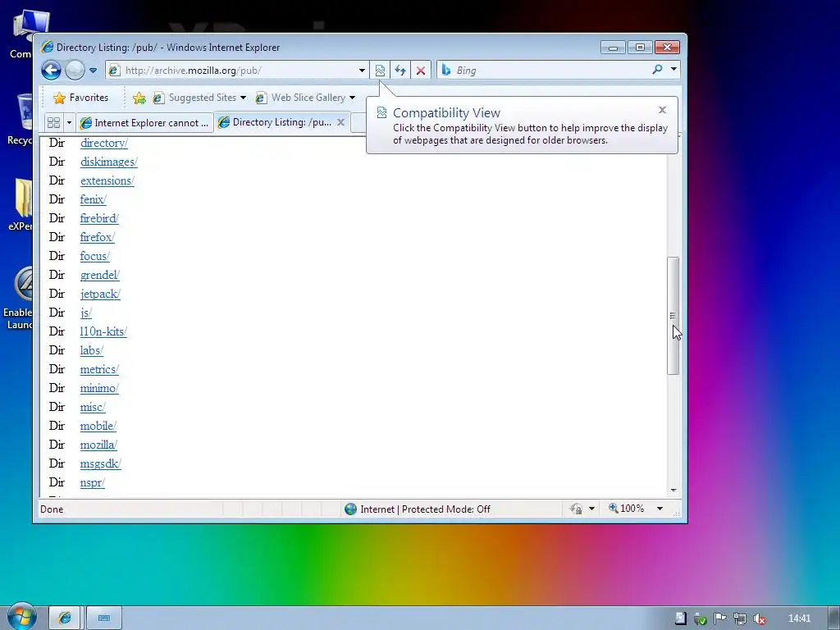The height and width of the screenshot is (630, 840).
Task: Open the extensions/ folder link
Action: coord(107,180)
